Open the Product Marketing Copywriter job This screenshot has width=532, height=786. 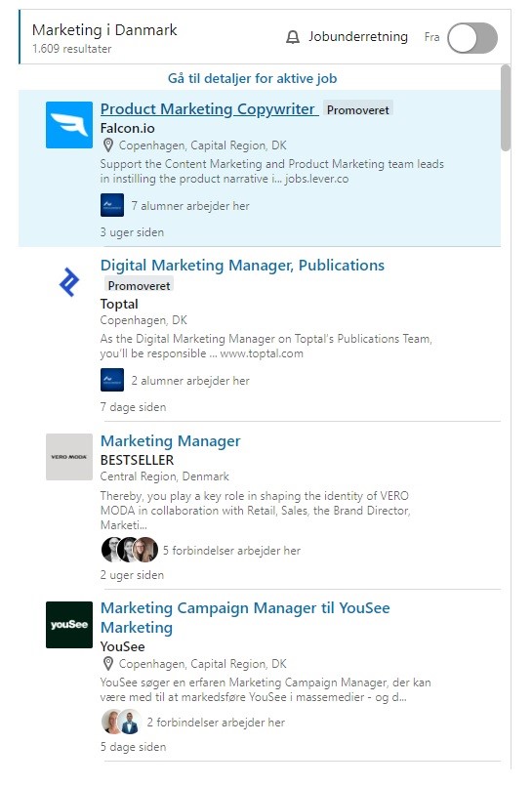(x=210, y=108)
